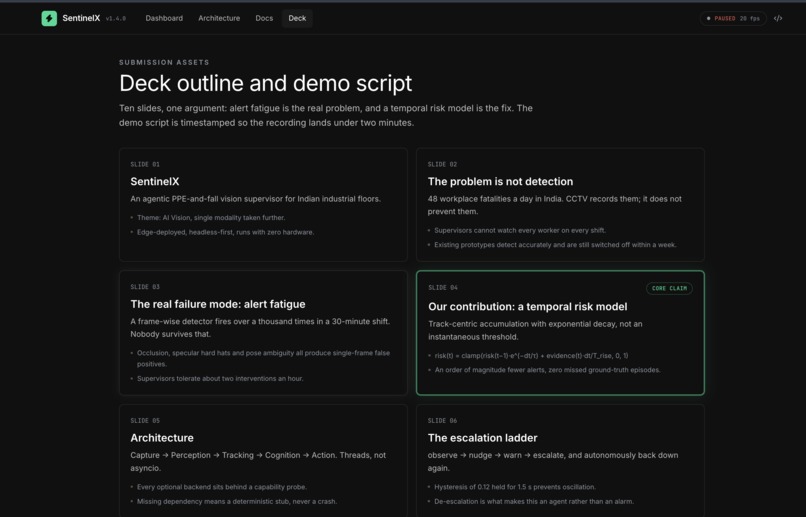
Task: Click 'Occlusion, specular hard hats' bullet
Action: 263,359
